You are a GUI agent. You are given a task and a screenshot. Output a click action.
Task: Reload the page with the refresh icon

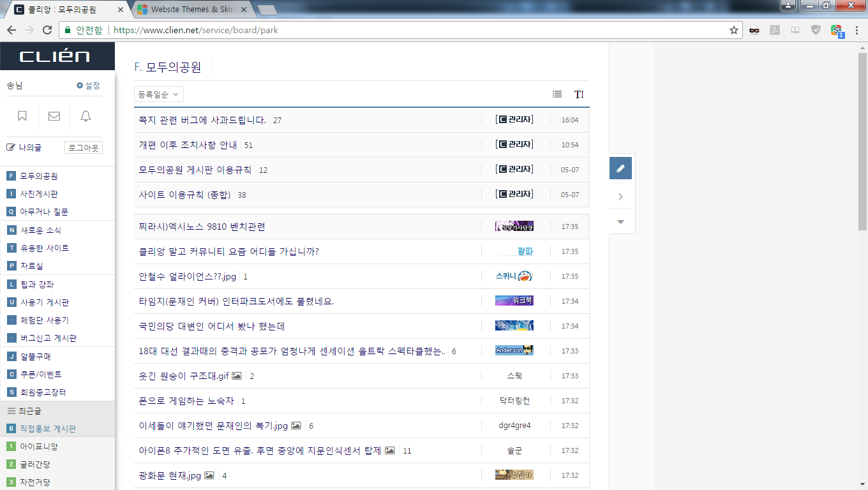click(47, 29)
